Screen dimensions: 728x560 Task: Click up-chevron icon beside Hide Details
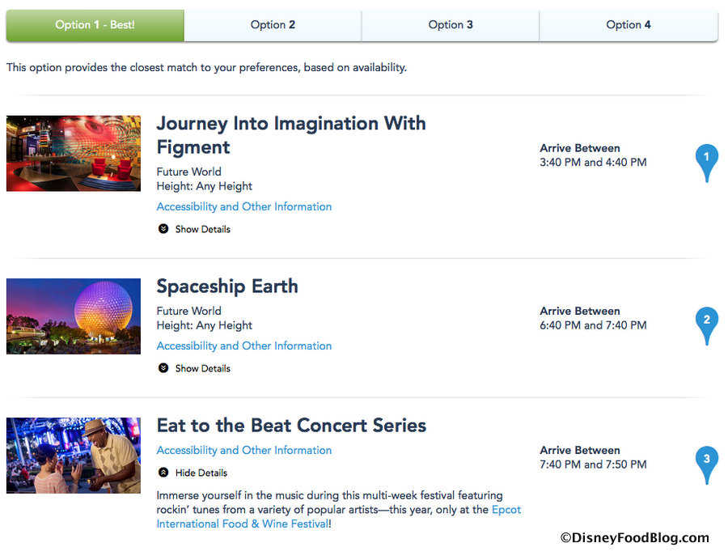163,473
